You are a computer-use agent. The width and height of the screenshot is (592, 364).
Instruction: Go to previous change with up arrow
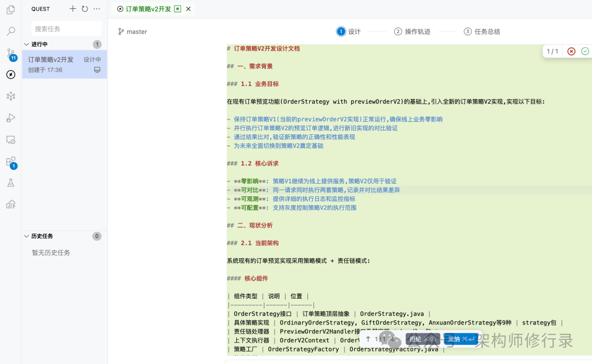368,339
